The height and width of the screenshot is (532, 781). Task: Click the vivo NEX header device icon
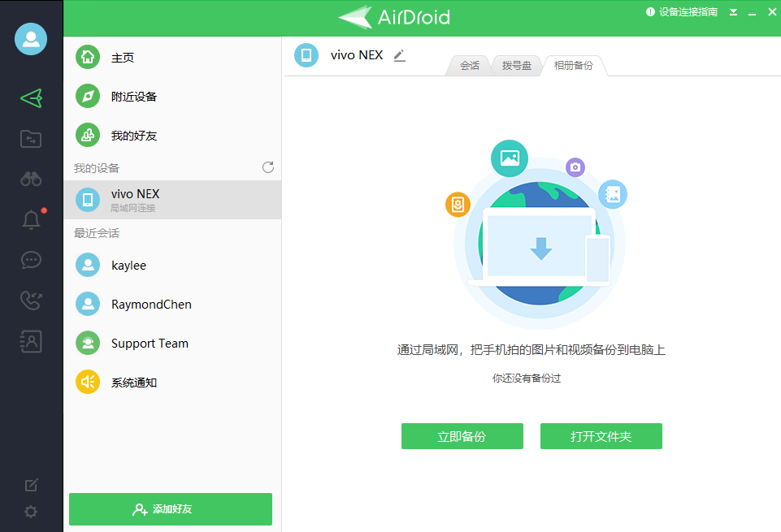click(x=306, y=55)
